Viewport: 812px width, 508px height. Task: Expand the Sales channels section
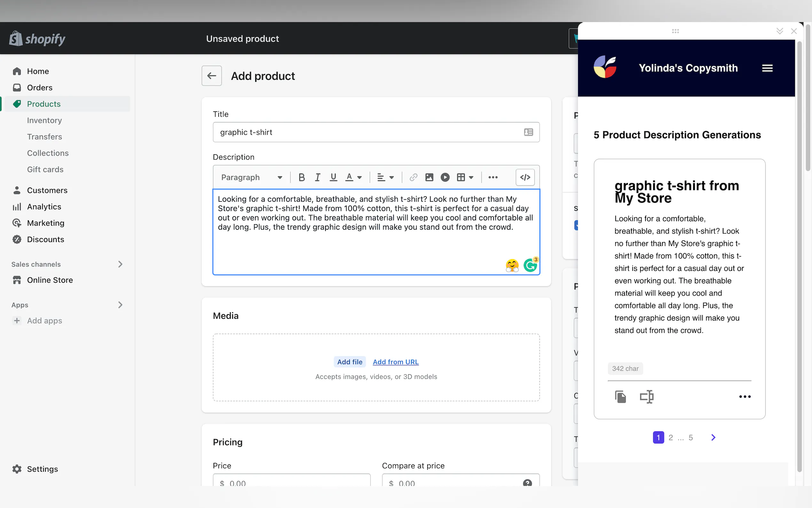[120, 264]
